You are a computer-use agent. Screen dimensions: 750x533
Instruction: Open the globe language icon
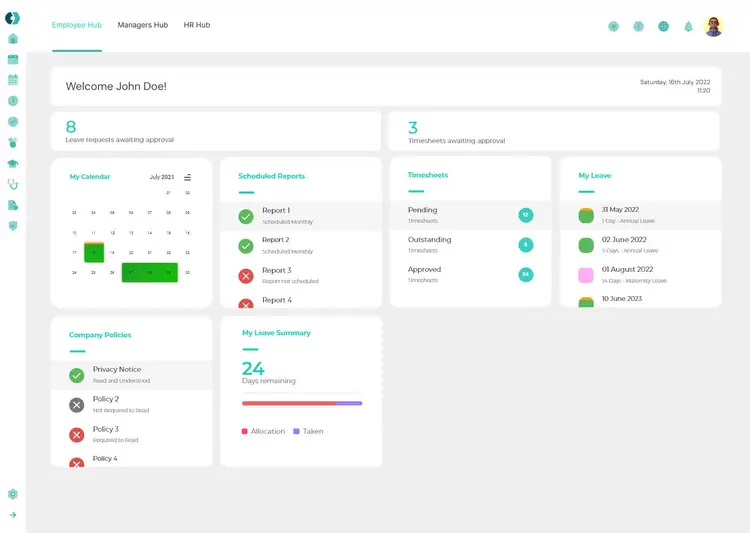tap(663, 27)
